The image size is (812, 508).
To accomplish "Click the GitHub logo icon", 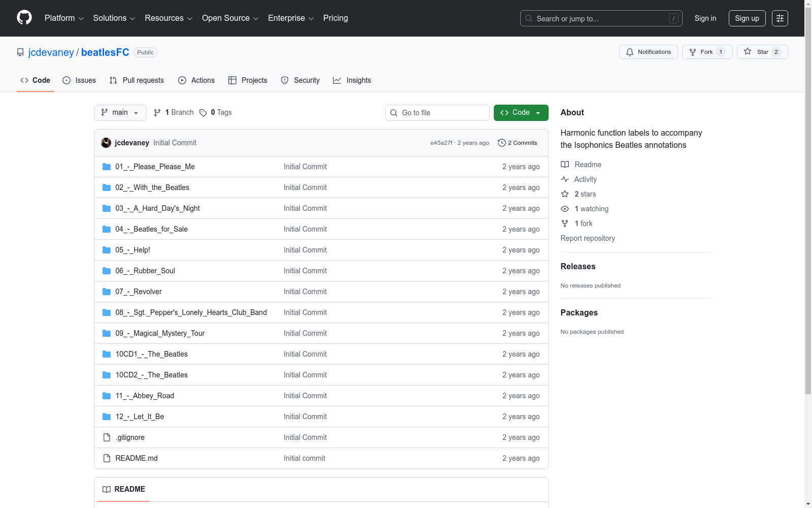I will [24, 18].
